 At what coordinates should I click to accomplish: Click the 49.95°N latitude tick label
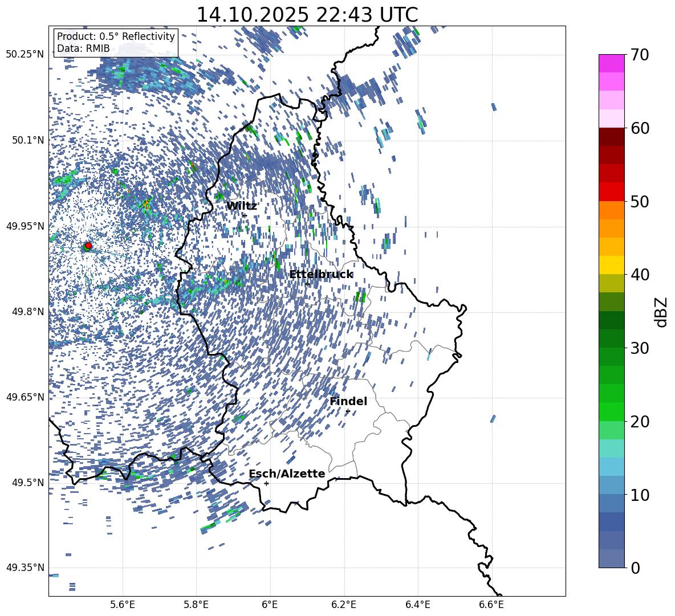click(x=26, y=226)
